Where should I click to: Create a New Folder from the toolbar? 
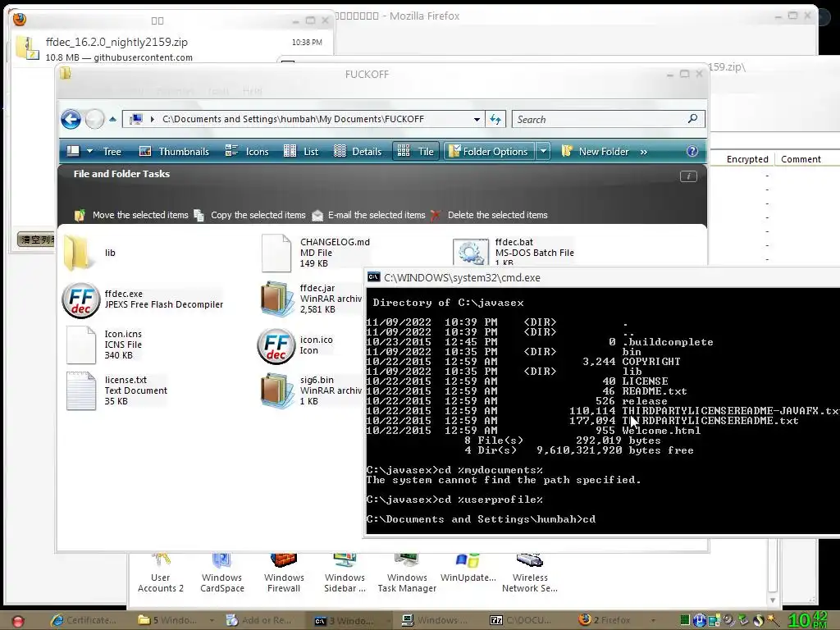coord(596,152)
